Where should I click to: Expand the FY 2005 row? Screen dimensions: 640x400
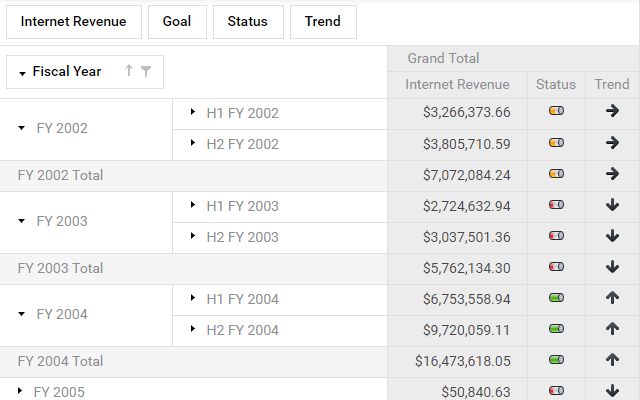19,391
